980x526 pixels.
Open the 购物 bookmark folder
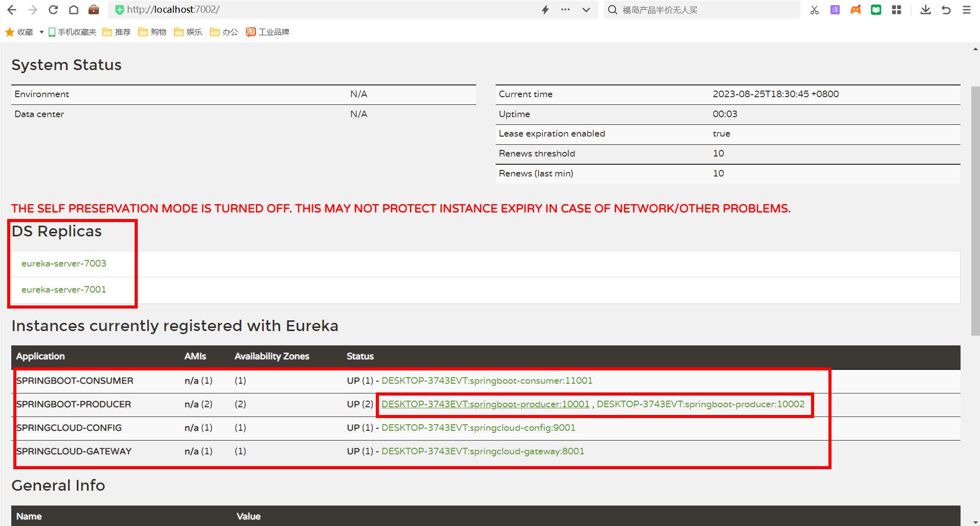click(x=153, y=32)
